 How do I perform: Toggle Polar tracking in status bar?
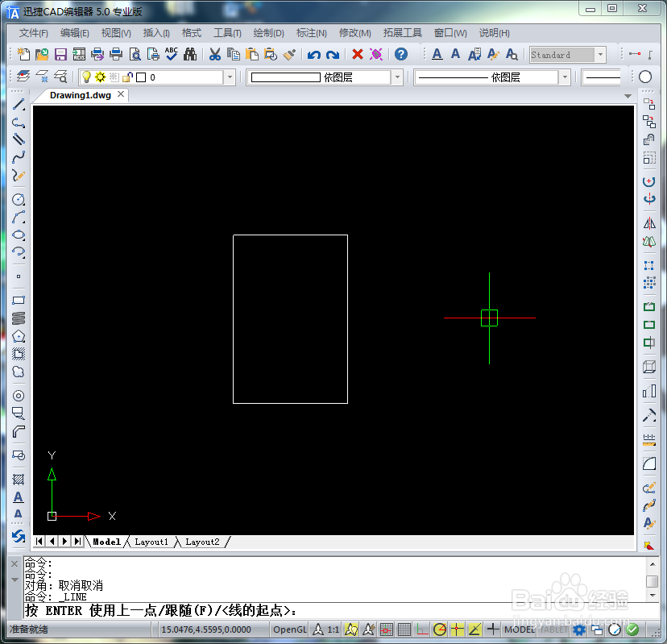(x=440, y=629)
